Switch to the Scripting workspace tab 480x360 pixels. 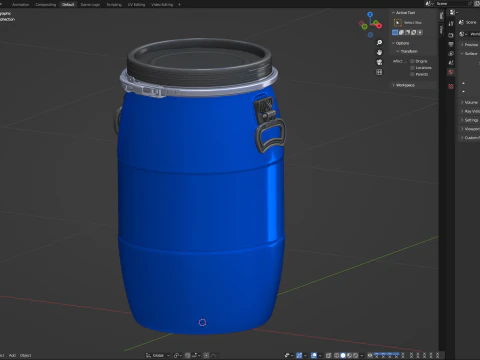pos(114,5)
